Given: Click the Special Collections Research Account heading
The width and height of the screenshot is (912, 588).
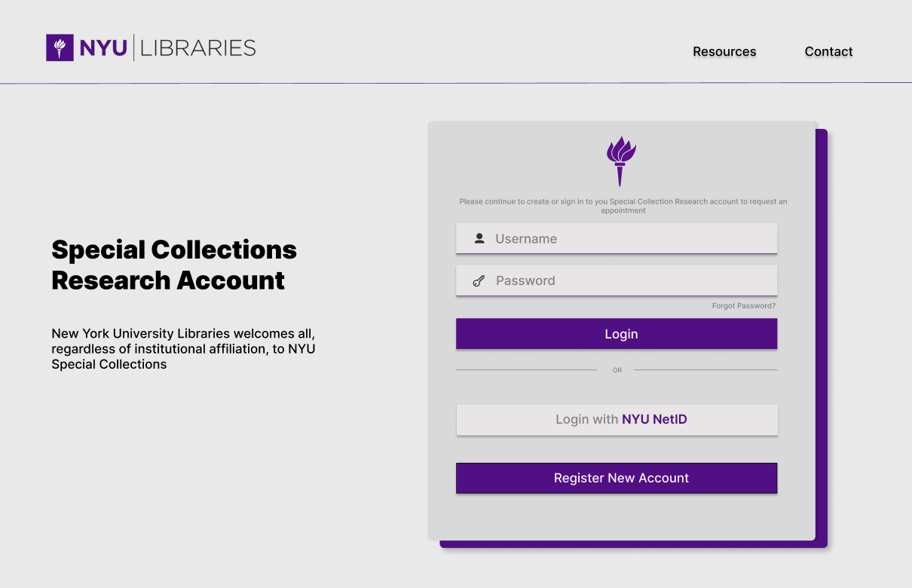Looking at the screenshot, I should pos(174,265).
